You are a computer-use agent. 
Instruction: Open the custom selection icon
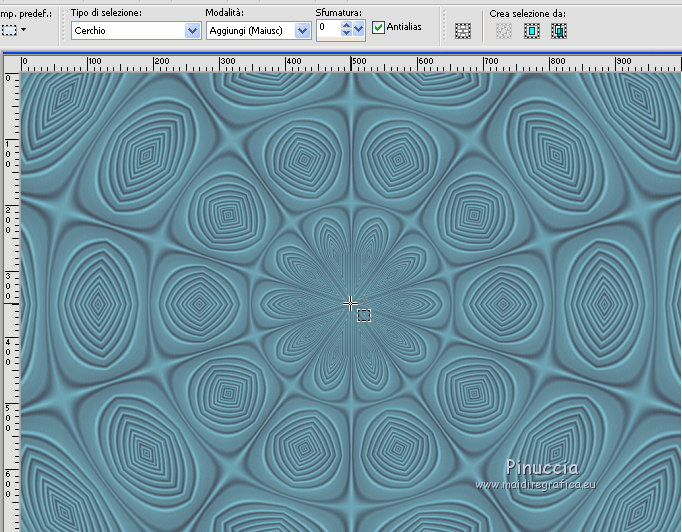[x=462, y=31]
